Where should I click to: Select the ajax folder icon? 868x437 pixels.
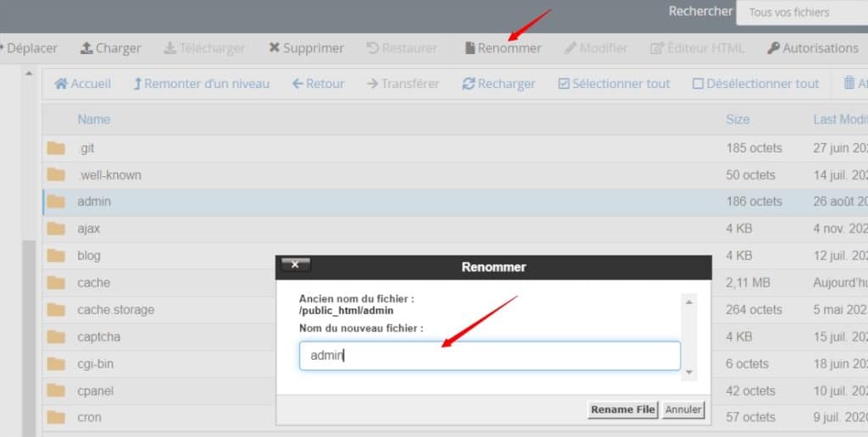56,229
